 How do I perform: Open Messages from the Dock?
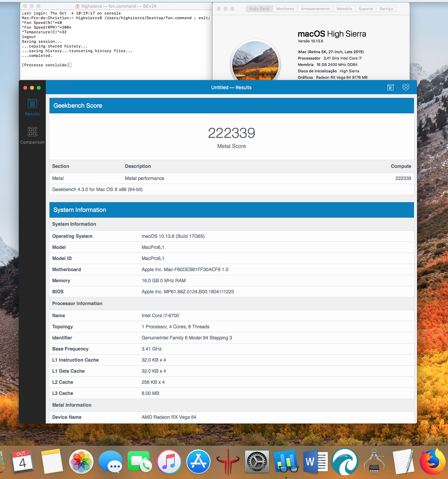coord(110,462)
